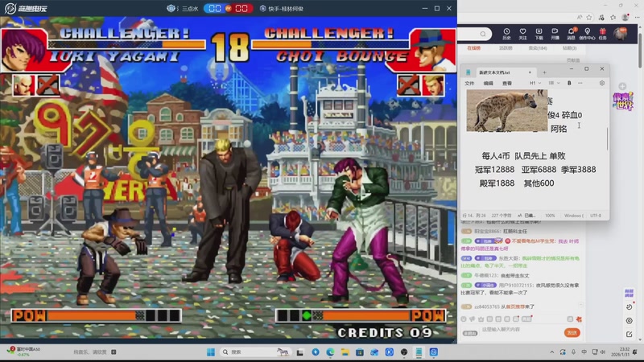Click the Iori Yagami portrait in game window
The height and width of the screenshot is (362, 644).
click(23, 50)
